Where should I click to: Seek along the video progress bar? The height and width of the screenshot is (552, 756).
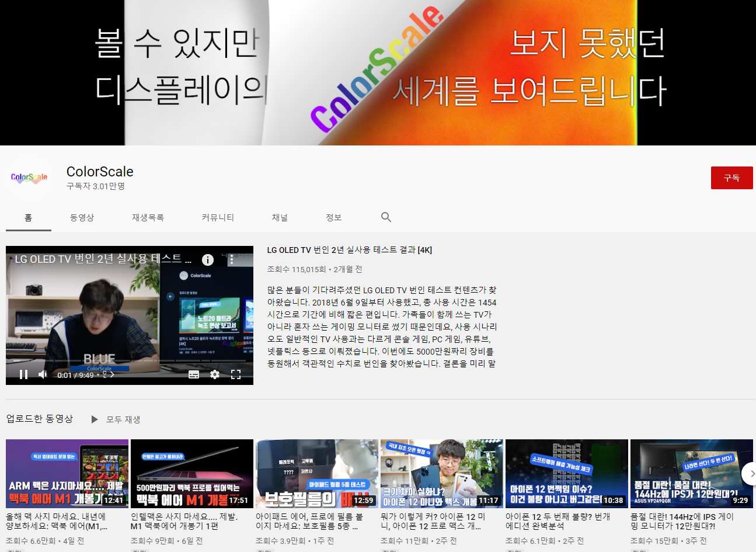pyautogui.click(x=130, y=362)
